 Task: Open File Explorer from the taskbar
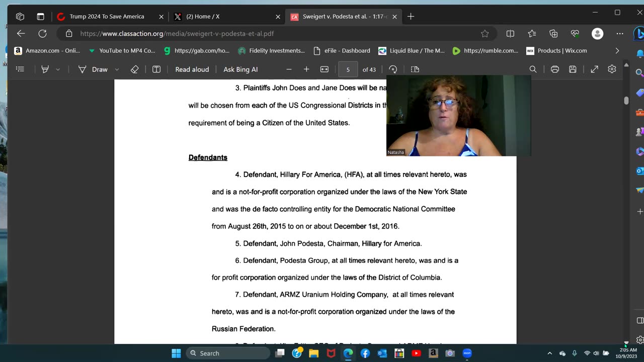314,353
